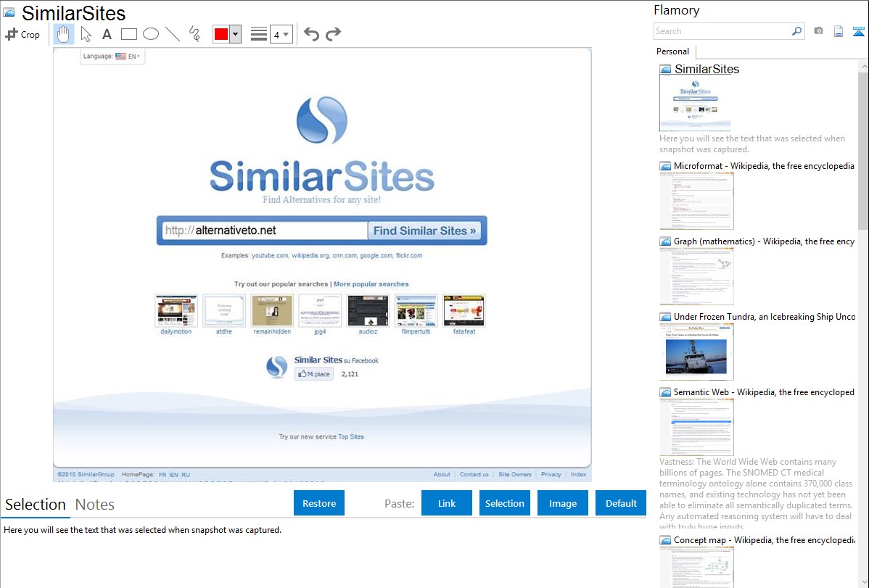Select the arrow pointer tool
This screenshot has width=869, height=588.
[x=86, y=34]
